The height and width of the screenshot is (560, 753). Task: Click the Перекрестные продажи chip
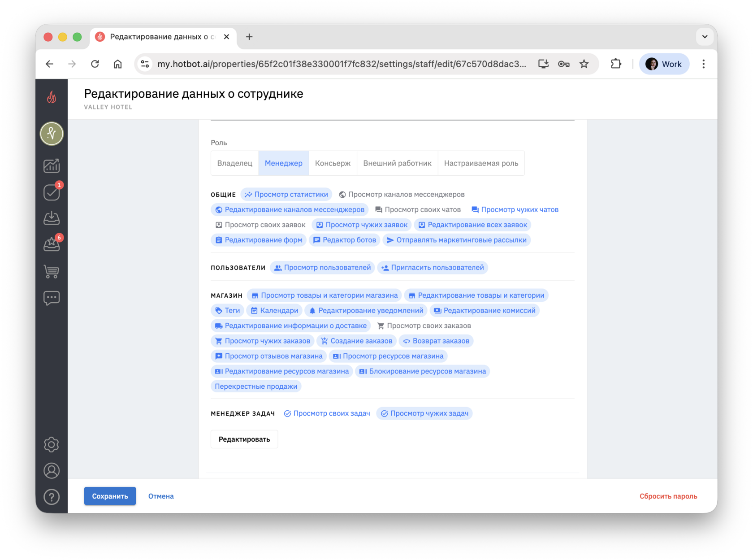[256, 386]
